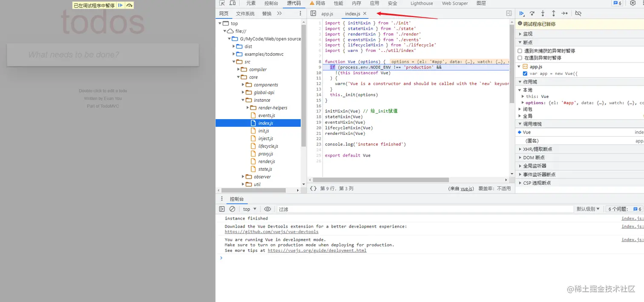644x302 pixels.
Task: Open the console drawer three-dot menu
Action: tap(221, 199)
